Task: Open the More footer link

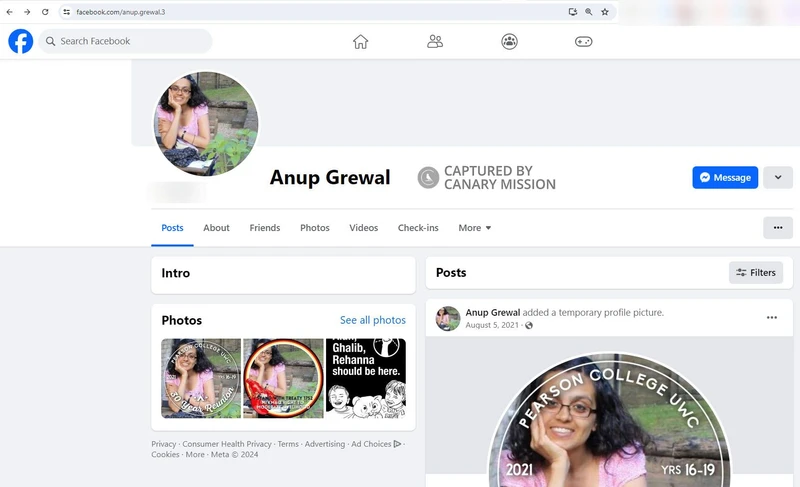Action: 195,454
